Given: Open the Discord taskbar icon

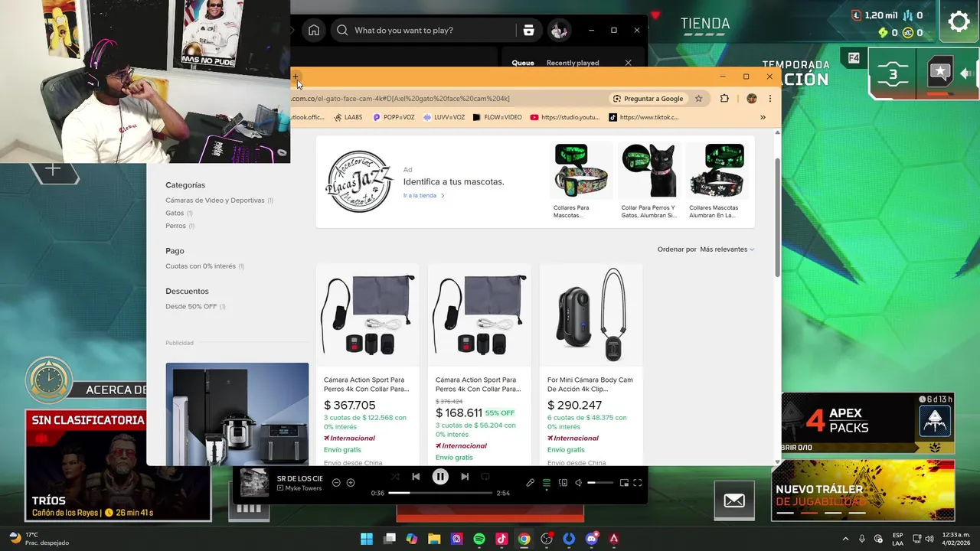Looking at the screenshot, I should point(591,539).
